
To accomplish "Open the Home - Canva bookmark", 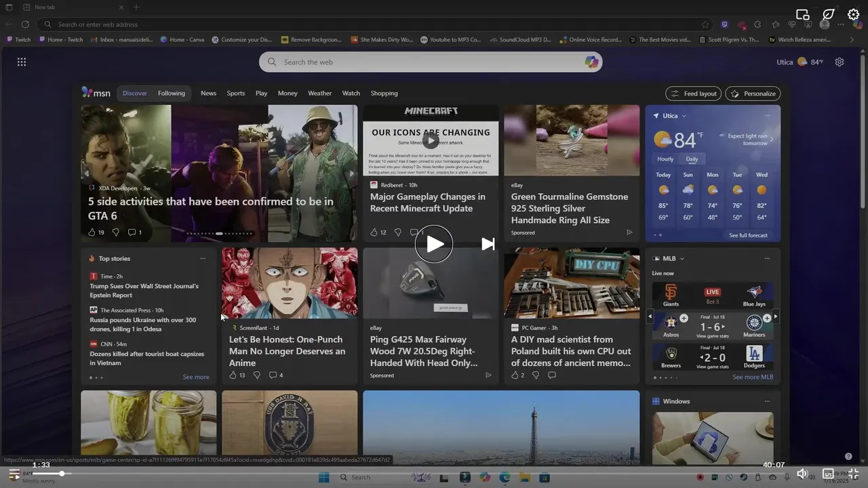I will (x=182, y=39).
